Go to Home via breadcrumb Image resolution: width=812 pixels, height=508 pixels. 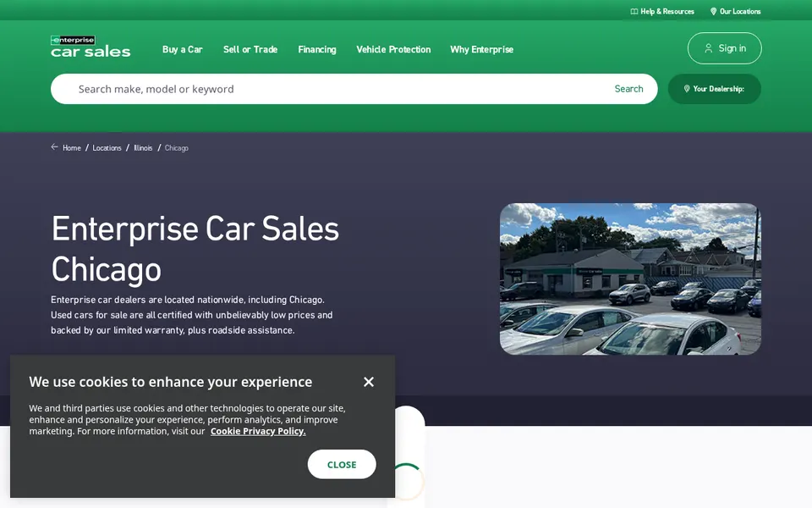pos(71,147)
